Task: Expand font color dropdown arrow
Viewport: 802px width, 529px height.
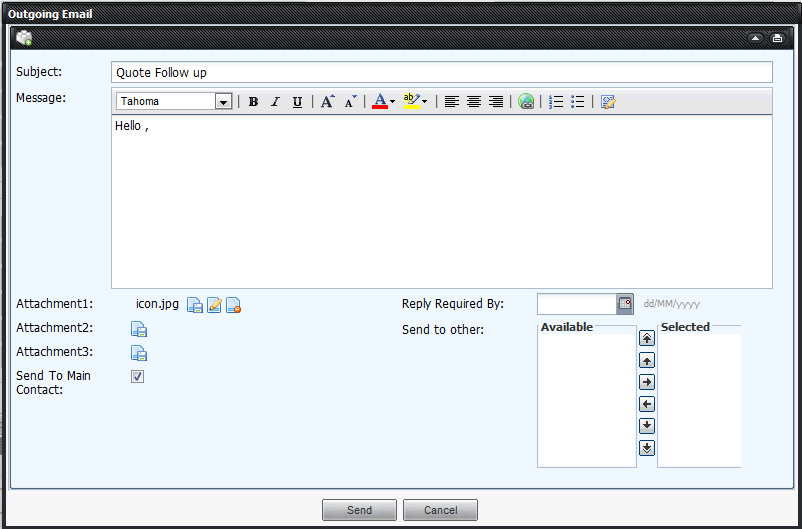Action: tap(392, 102)
